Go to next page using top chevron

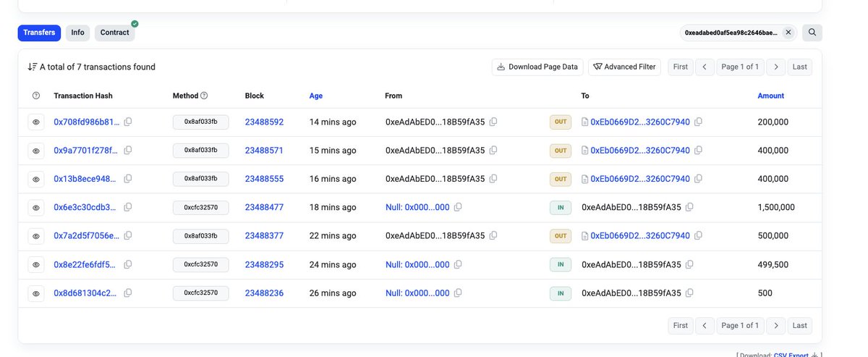tap(775, 67)
